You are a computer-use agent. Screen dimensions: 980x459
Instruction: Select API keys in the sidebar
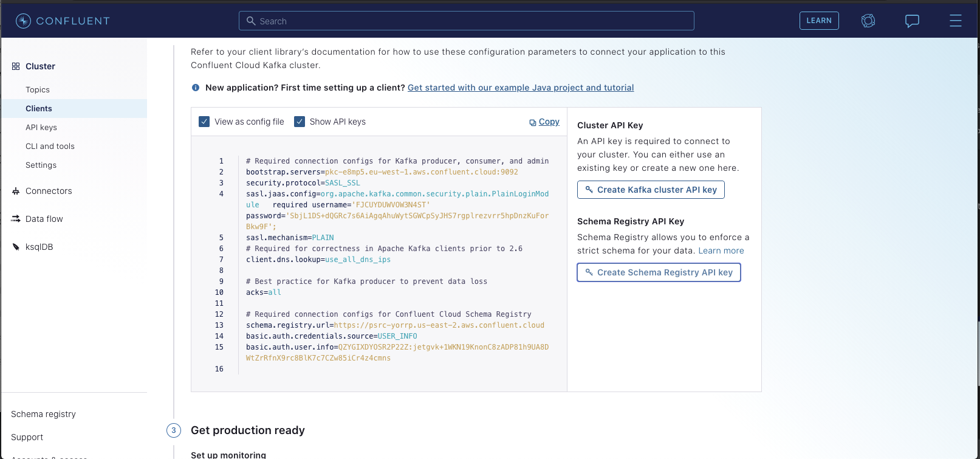pyautogui.click(x=41, y=127)
